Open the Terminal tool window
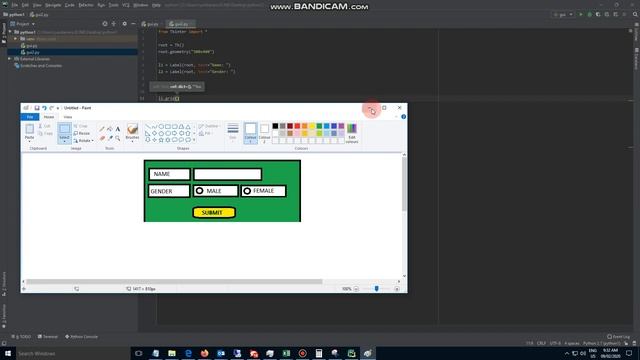Screen dimensions: 640x360 (48, 337)
